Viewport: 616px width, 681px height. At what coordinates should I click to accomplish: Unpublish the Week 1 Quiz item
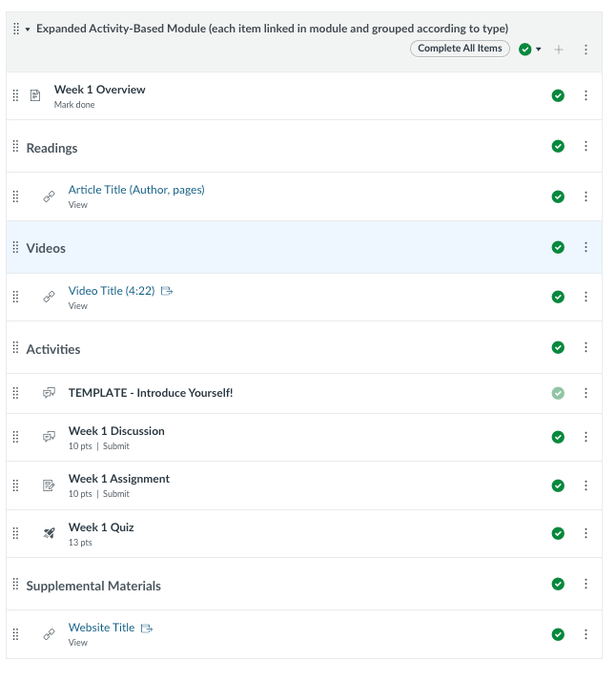558,533
